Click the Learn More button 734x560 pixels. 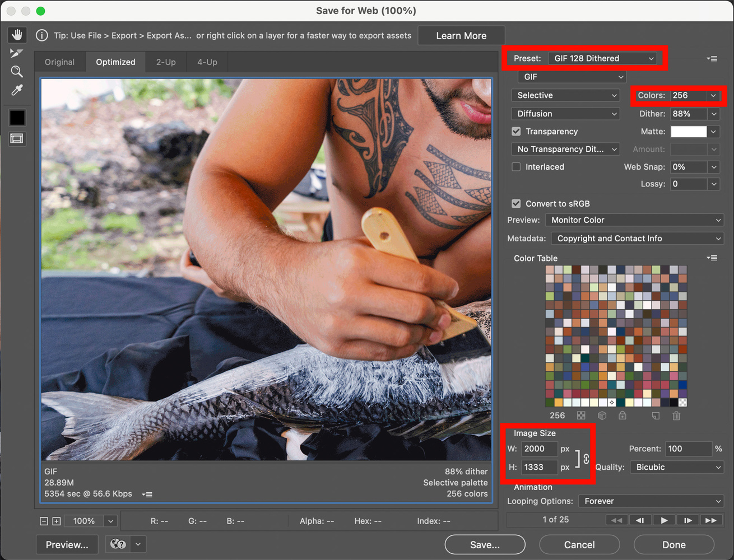click(461, 36)
